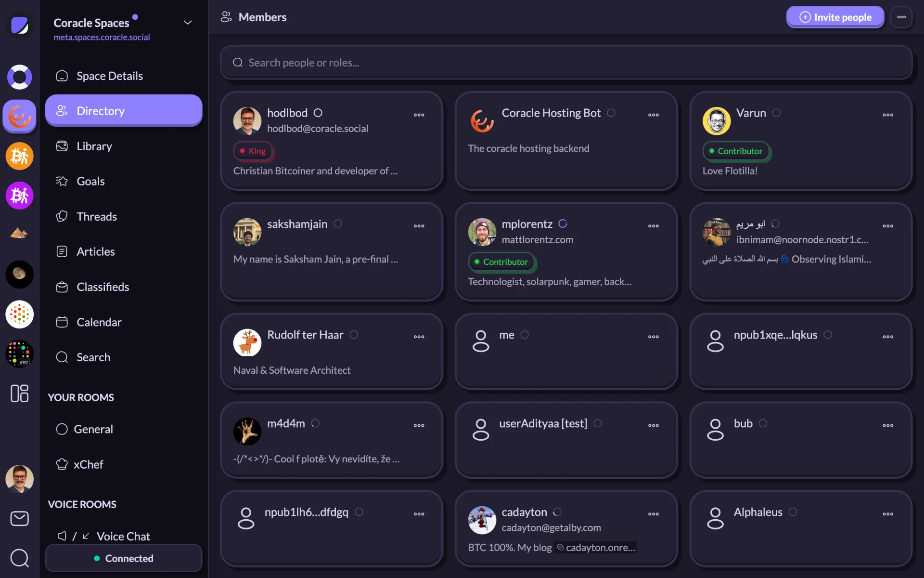Open Varun's profile avatar
This screenshot has width=924, height=578.
pyautogui.click(x=717, y=121)
